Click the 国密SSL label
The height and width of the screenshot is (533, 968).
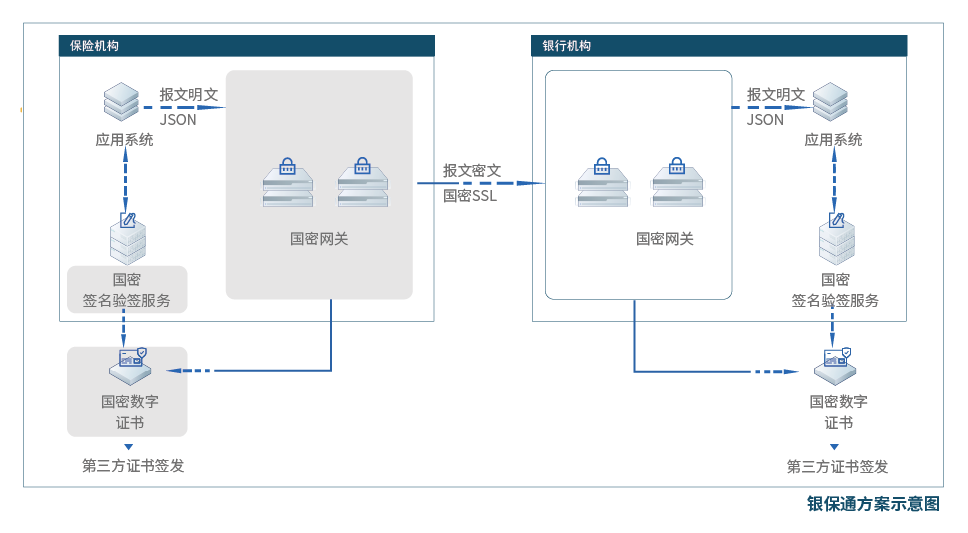470,196
